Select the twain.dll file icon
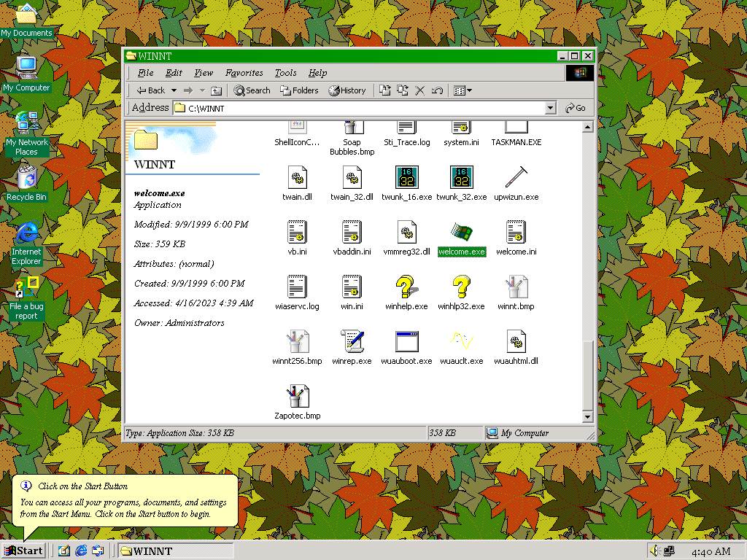 tap(298, 178)
